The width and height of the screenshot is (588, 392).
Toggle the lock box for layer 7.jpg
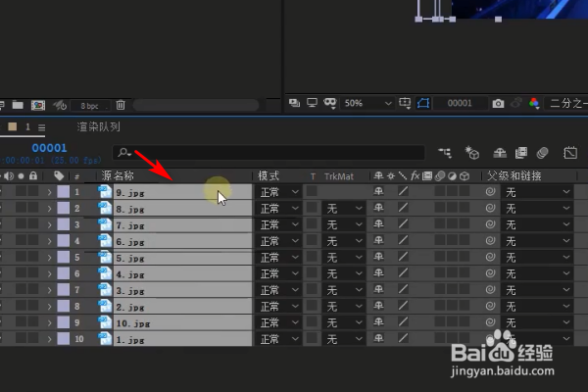click(33, 223)
